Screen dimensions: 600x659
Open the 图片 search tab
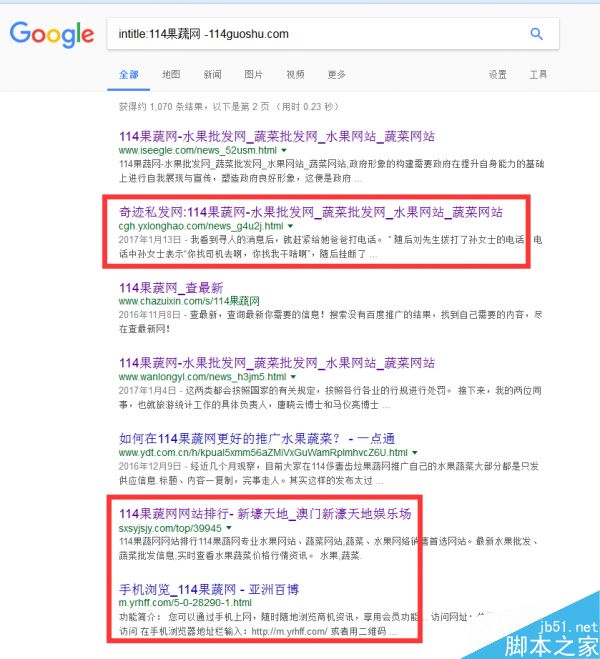pyautogui.click(x=254, y=75)
